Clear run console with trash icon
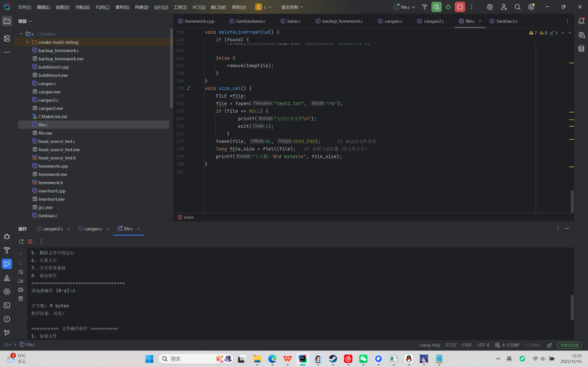Screen dimensions: 588x367 pyautogui.click(x=21, y=299)
